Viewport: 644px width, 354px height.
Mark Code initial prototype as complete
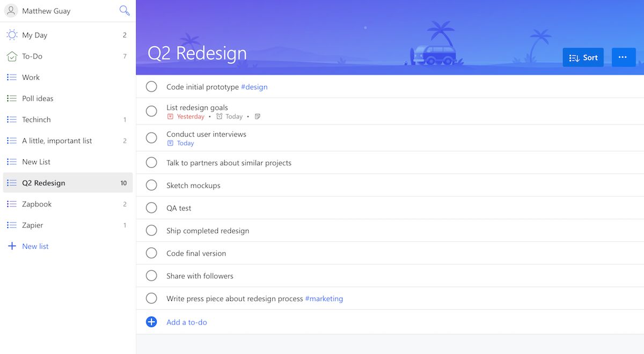coord(151,87)
